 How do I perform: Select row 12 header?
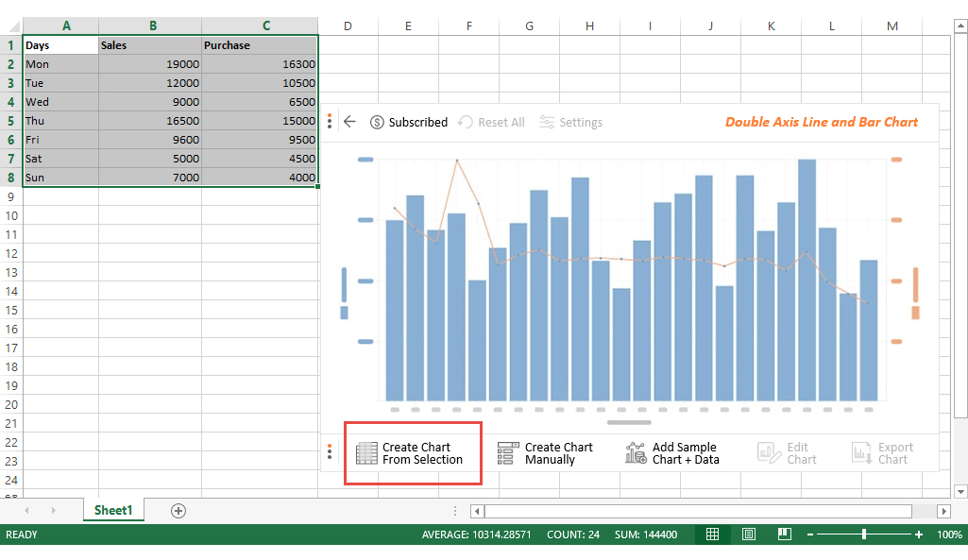11,254
